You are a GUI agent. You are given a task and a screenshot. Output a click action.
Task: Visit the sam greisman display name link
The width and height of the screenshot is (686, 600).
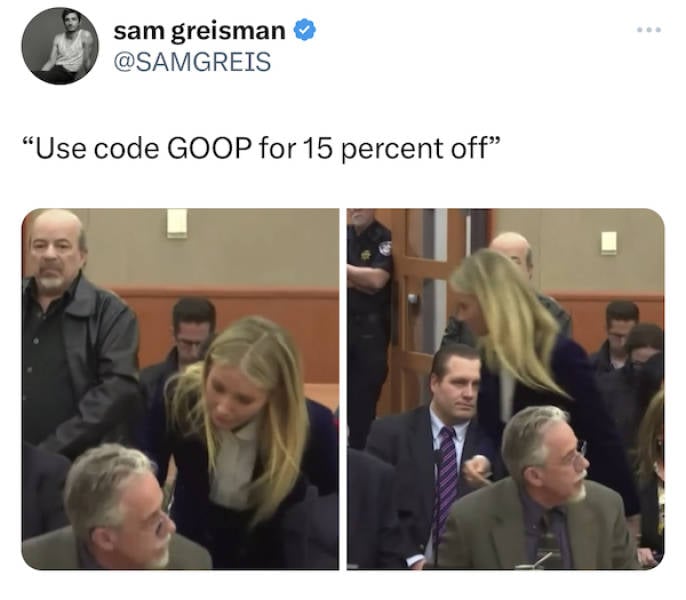coord(199,31)
